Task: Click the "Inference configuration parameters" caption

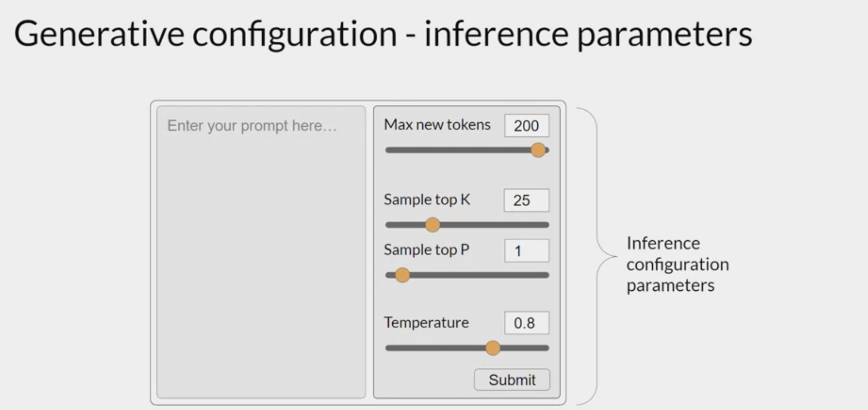Action: 677,264
